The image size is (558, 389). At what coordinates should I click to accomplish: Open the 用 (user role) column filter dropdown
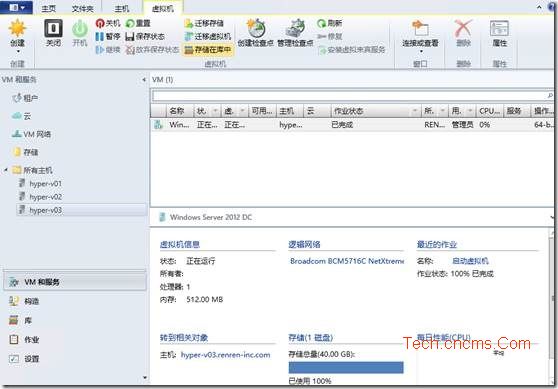[470, 111]
